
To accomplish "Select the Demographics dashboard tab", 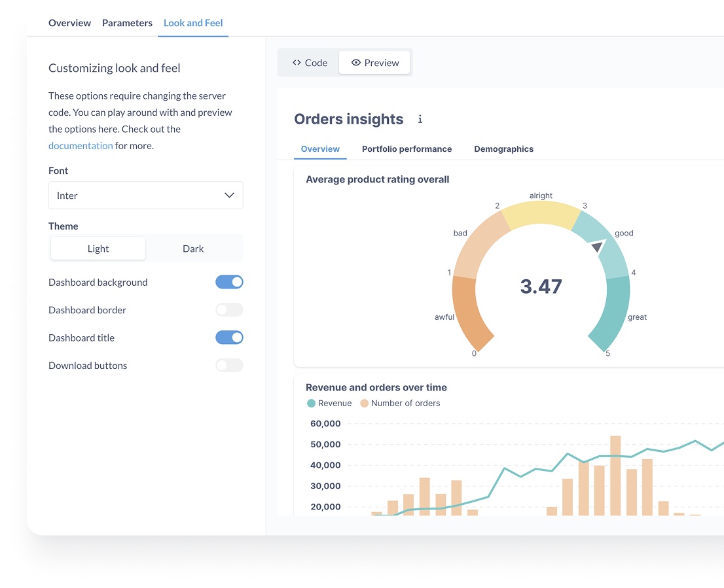I will (x=503, y=149).
